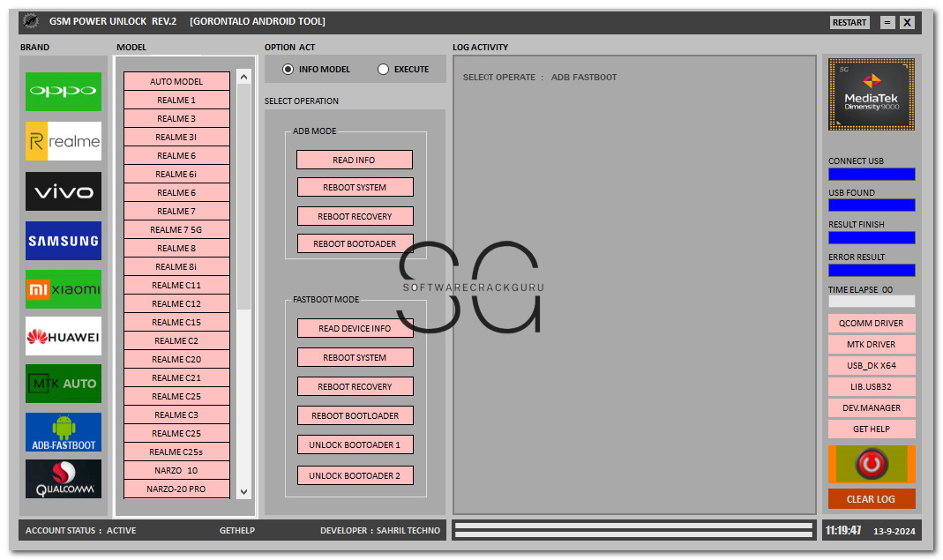943x560 pixels.
Task: Choose AUTO MODEL from the model list
Action: pyautogui.click(x=176, y=81)
